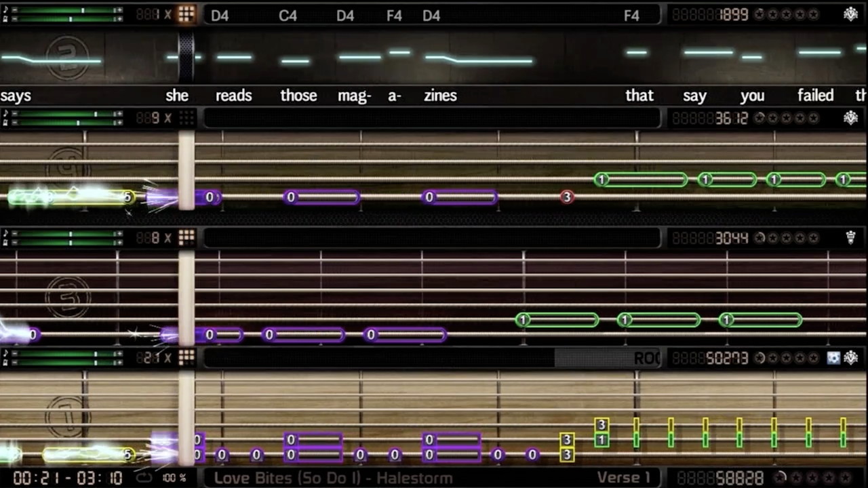
Task: Click the lyric word "failed"
Action: tap(815, 96)
